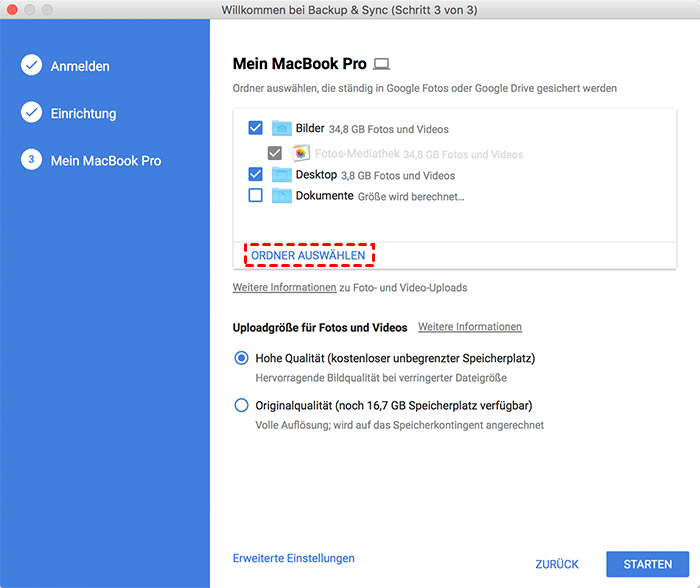Click the STARTEN button
The width and height of the screenshot is (700, 588).
point(647,564)
